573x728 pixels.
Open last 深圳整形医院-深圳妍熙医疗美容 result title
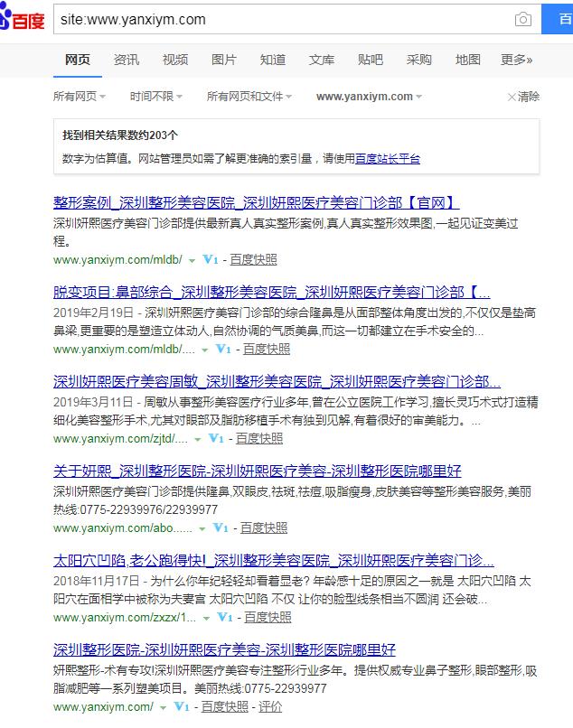coord(224,650)
